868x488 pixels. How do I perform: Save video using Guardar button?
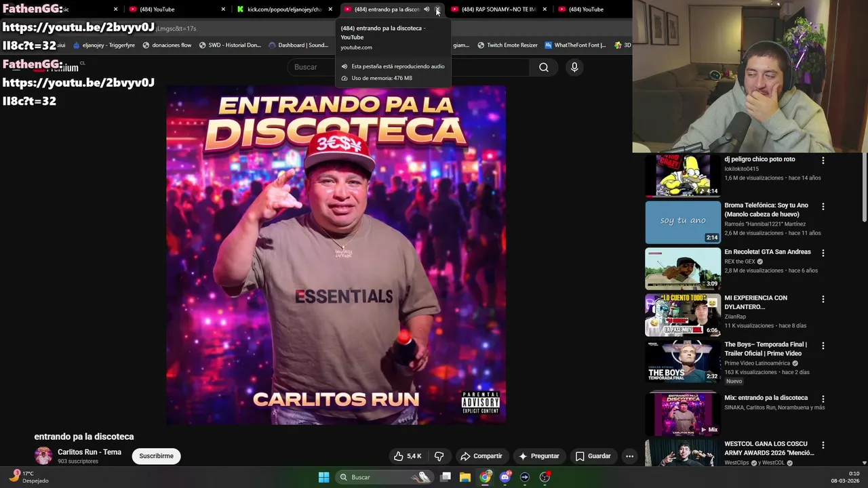pos(593,456)
